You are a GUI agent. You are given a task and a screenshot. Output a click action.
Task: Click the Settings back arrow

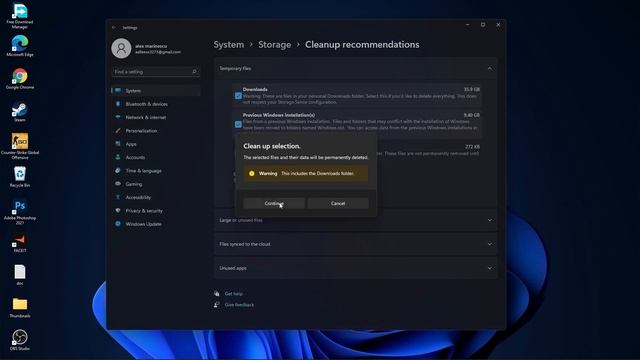click(x=113, y=27)
